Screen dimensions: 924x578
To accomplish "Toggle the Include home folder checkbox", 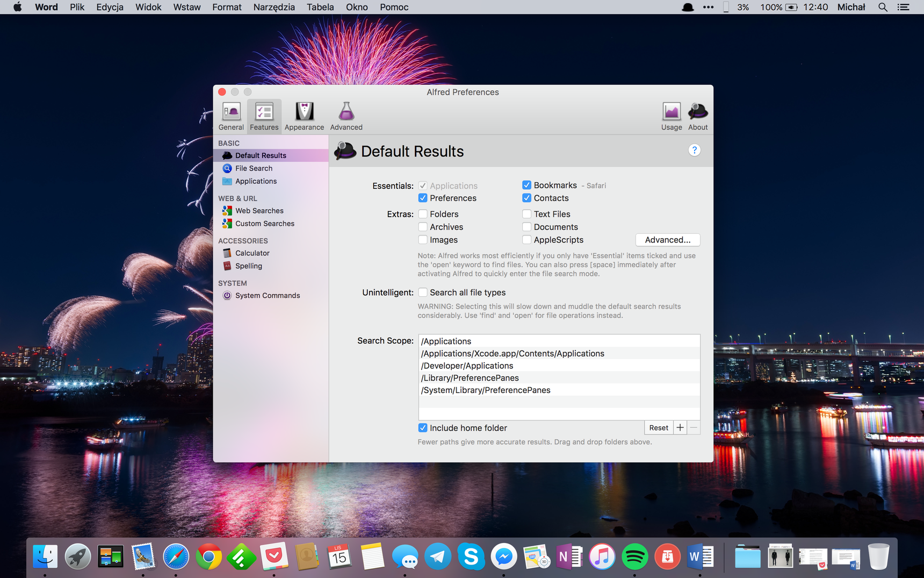I will 423,428.
